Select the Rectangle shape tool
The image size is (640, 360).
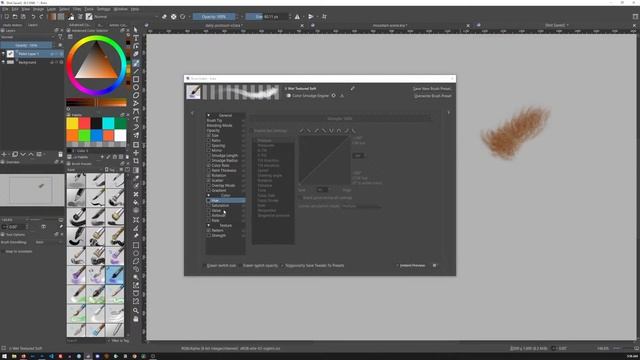(136, 79)
